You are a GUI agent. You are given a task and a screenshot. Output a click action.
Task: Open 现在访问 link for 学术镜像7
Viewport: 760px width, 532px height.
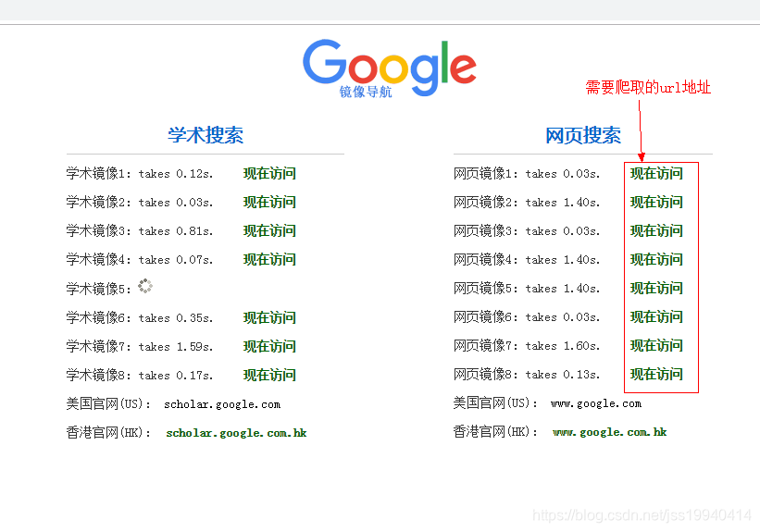(x=269, y=346)
